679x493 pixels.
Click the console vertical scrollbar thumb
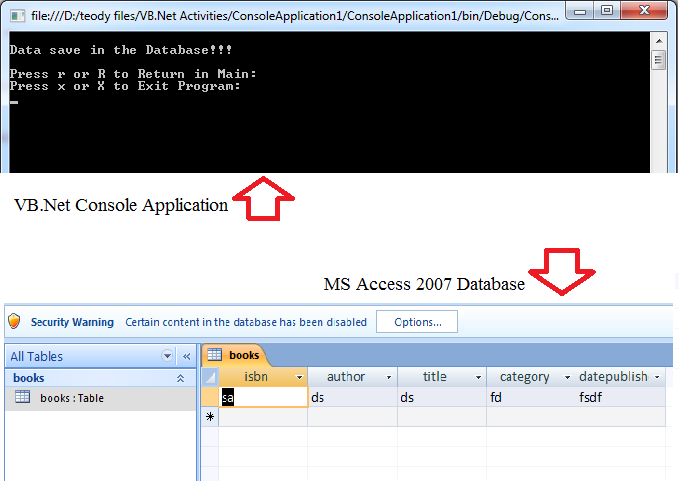(659, 60)
